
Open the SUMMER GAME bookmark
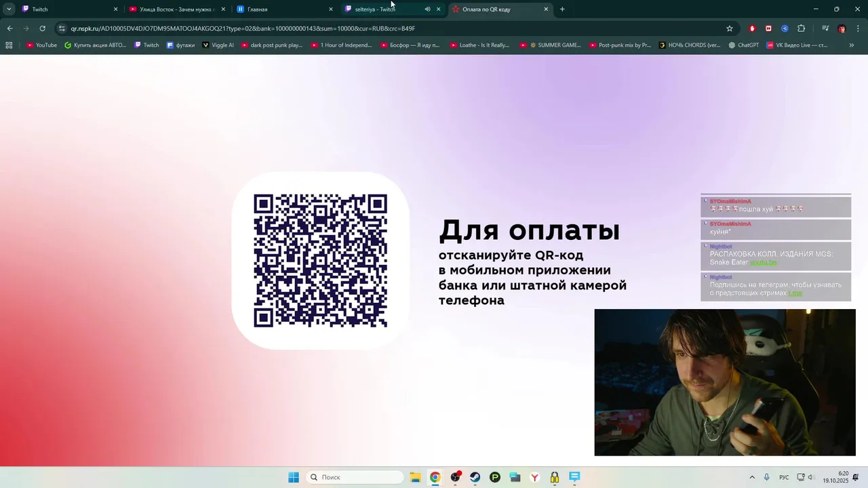551,45
